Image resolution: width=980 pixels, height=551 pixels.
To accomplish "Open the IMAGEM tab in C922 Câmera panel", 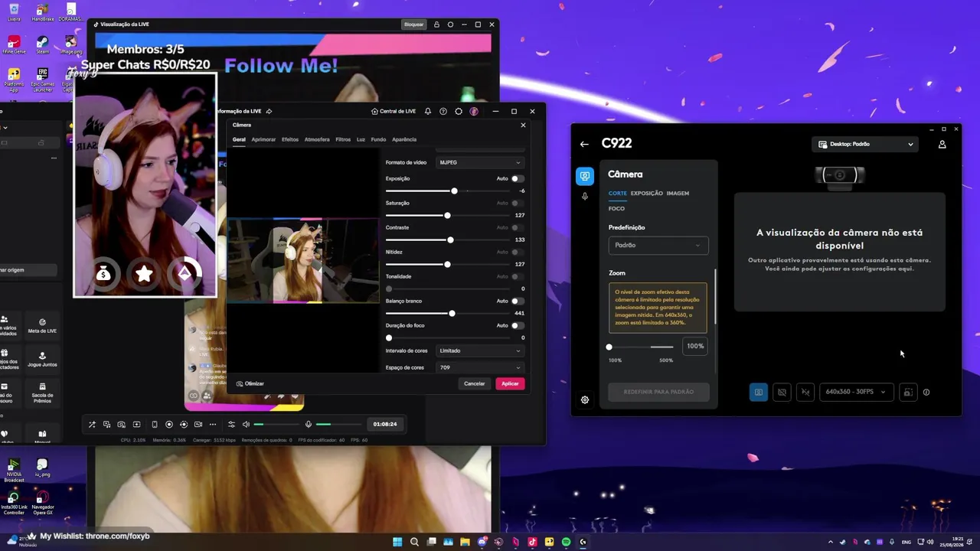I will point(678,194).
